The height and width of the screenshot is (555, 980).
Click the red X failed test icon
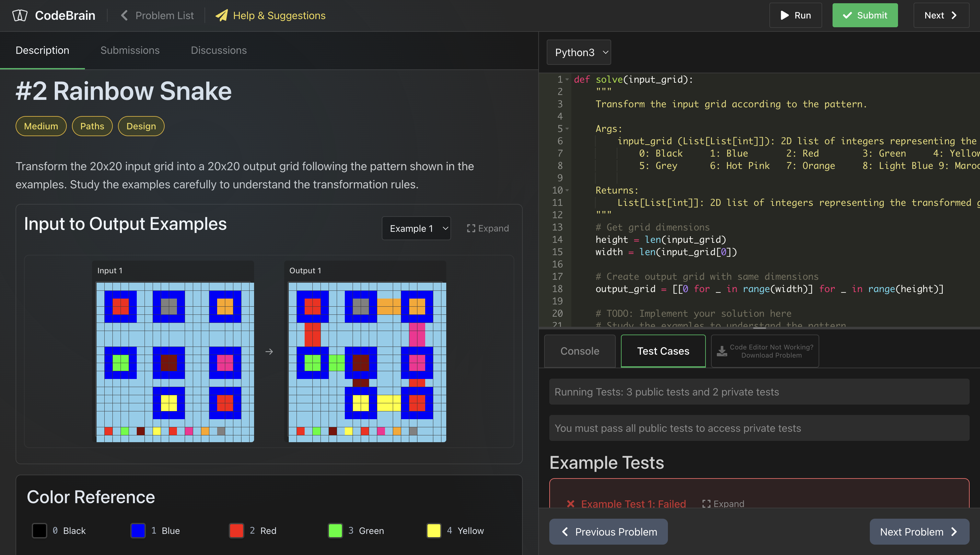pyautogui.click(x=570, y=503)
